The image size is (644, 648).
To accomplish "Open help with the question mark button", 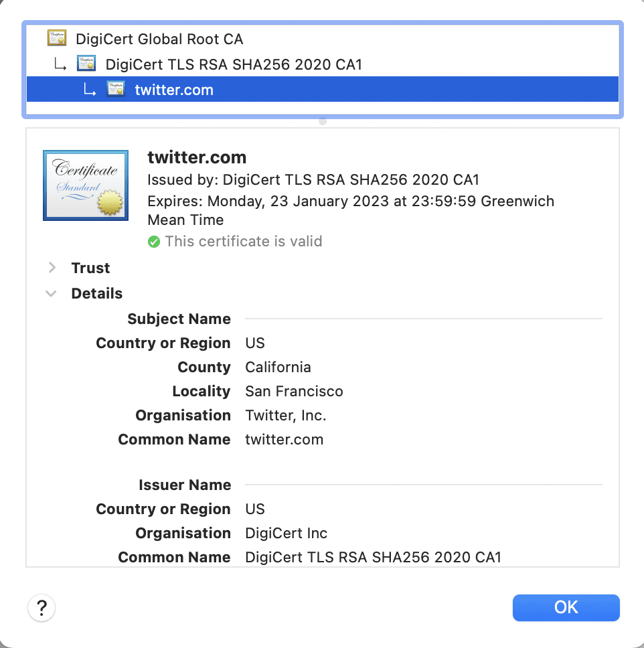I will coord(42,608).
